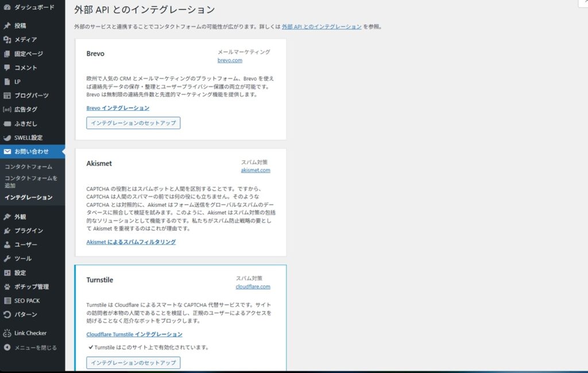Click the Turnstile はこのサイト上で有効化されています status text
Viewport: 588px width, 373px height.
point(151,348)
